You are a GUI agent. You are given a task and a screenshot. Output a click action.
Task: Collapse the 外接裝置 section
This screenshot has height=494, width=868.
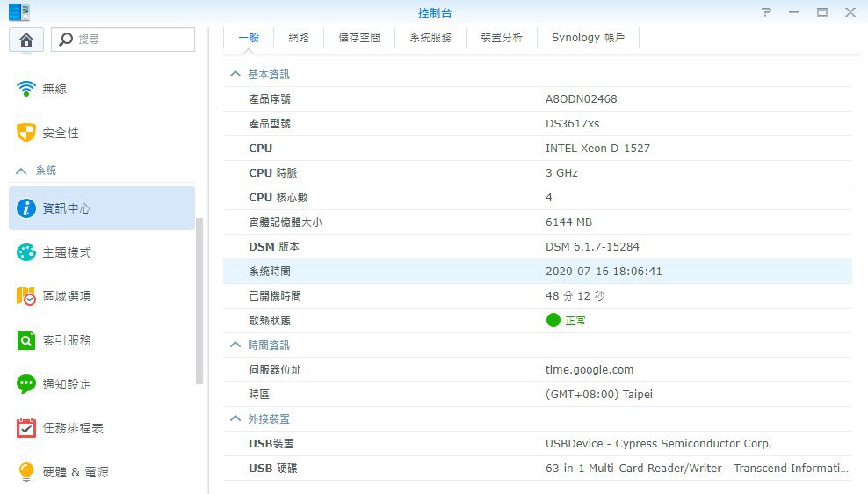[235, 419]
